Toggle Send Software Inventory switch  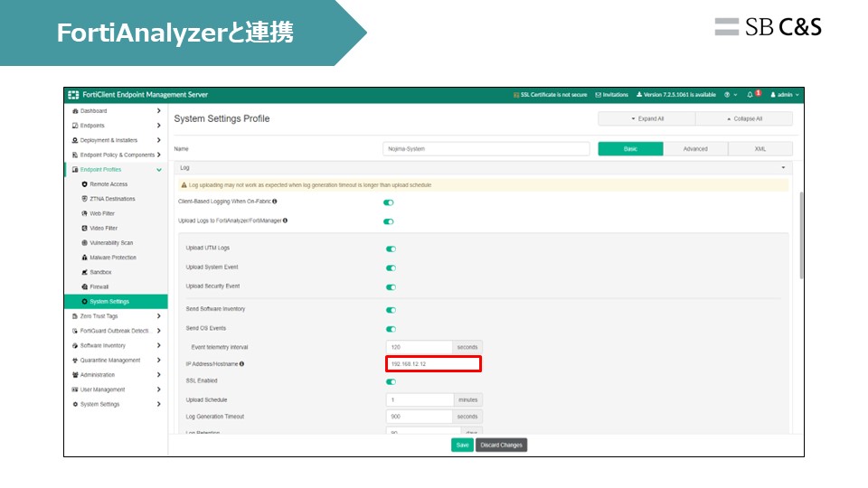[x=391, y=310]
